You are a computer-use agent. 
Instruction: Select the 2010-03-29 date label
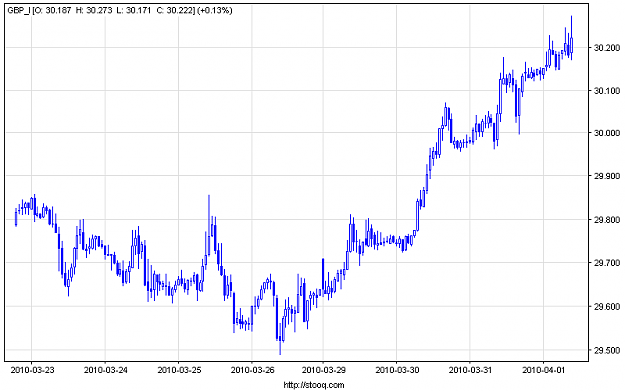[x=324, y=370]
